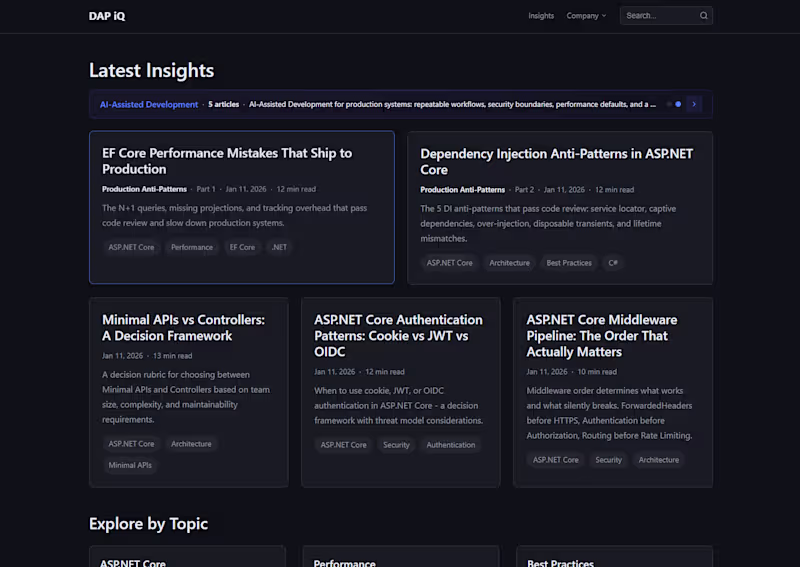Open the AI-Assisted Development series link
The image size is (800, 567).
(149, 104)
